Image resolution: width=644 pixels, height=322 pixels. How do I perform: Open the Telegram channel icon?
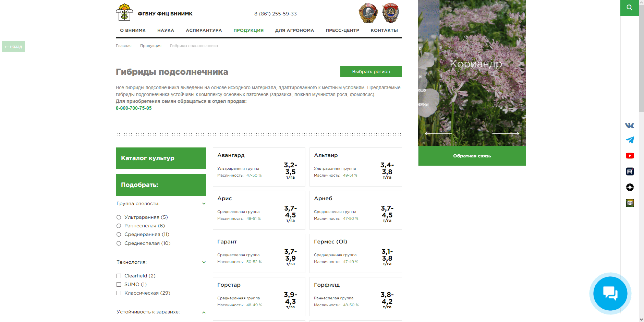point(630,140)
